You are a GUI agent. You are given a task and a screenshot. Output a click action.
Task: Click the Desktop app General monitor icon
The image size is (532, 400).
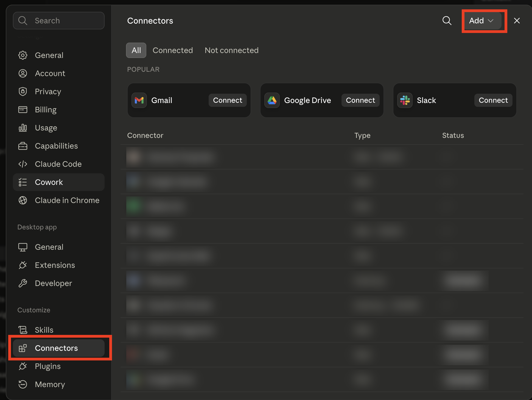pyautogui.click(x=23, y=247)
